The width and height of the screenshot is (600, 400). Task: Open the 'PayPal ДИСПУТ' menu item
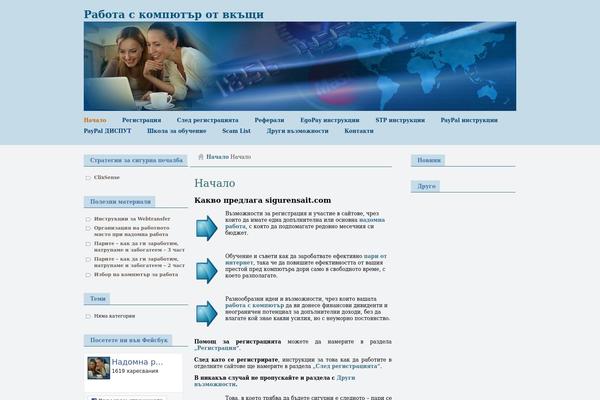108,131
